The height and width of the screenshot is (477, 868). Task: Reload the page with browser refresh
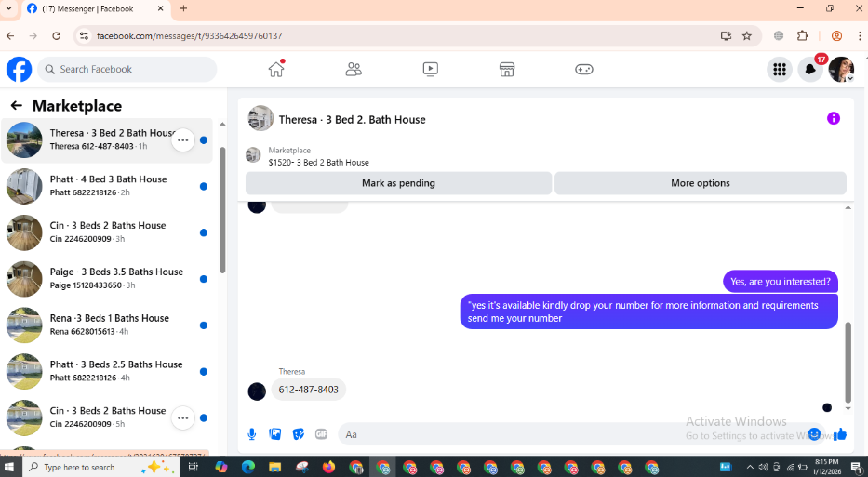(x=57, y=36)
